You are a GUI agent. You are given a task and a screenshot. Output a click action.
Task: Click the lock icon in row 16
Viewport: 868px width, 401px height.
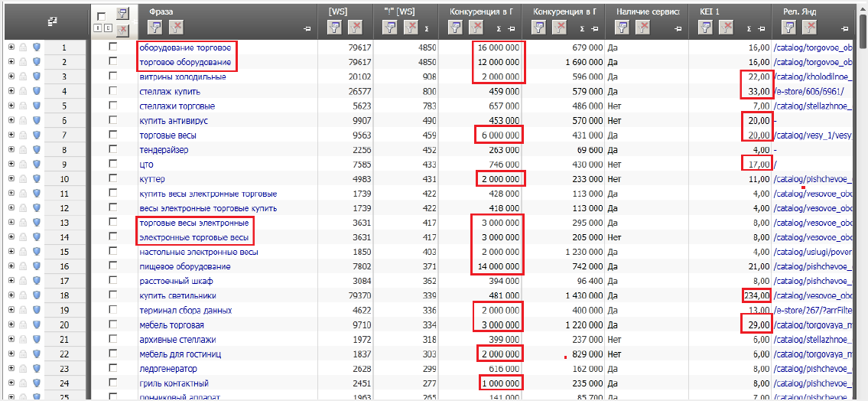coord(23,266)
